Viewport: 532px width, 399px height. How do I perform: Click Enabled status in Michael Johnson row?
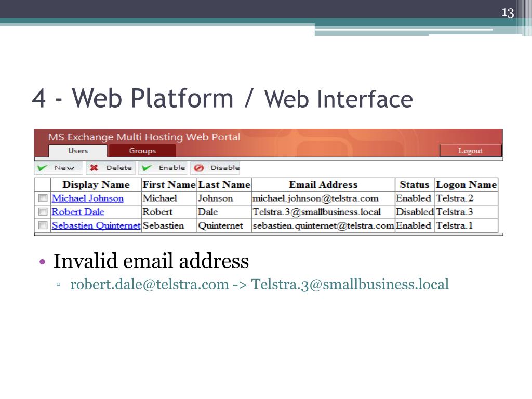click(x=415, y=198)
